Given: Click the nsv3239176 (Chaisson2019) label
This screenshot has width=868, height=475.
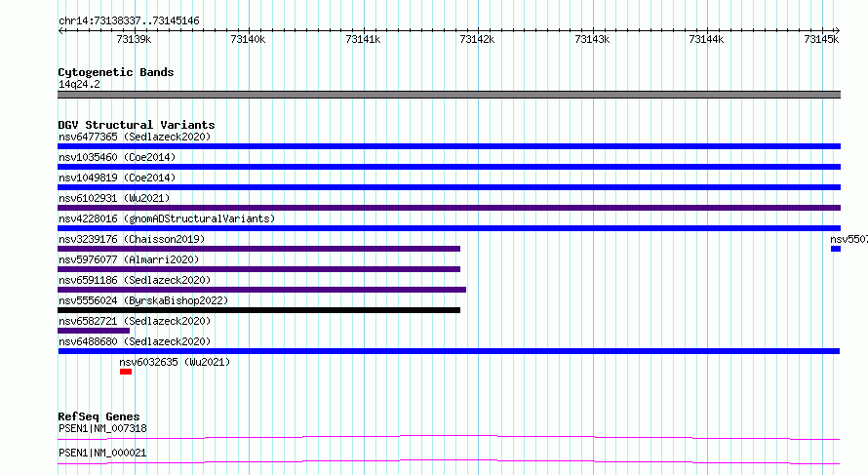Looking at the screenshot, I should coord(132,239).
